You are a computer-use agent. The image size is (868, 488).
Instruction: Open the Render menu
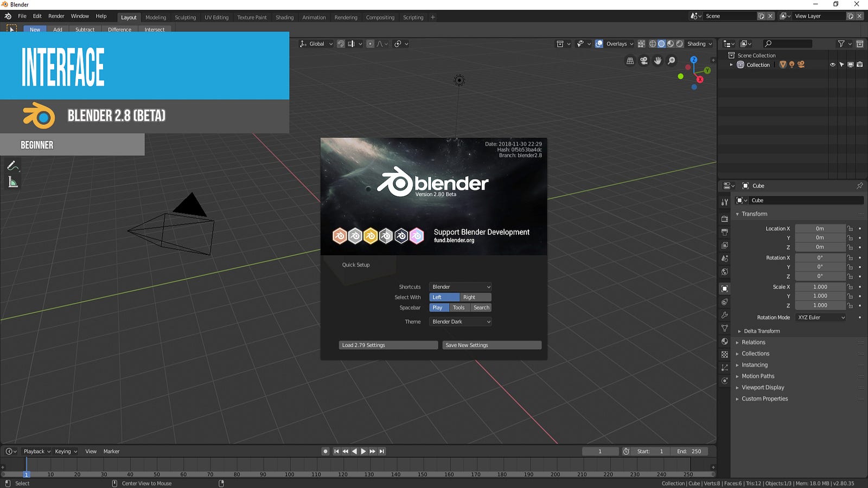(56, 16)
